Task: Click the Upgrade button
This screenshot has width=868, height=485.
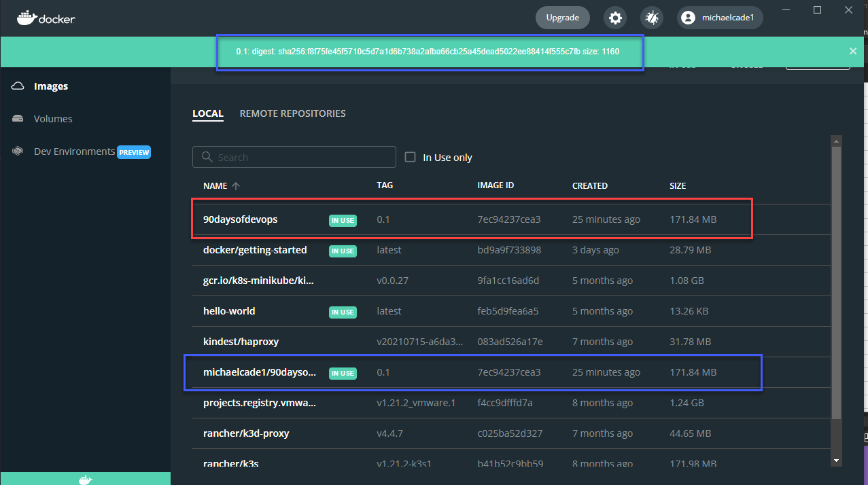Action: coord(562,18)
